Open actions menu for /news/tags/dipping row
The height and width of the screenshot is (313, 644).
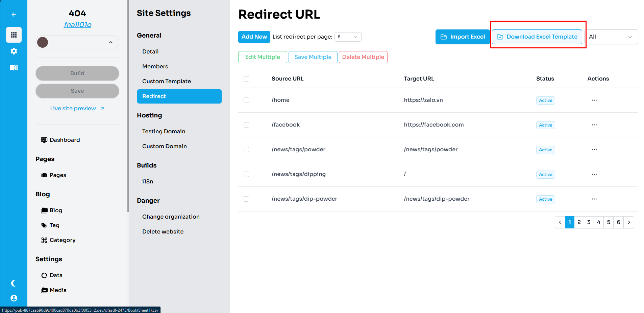point(594,174)
